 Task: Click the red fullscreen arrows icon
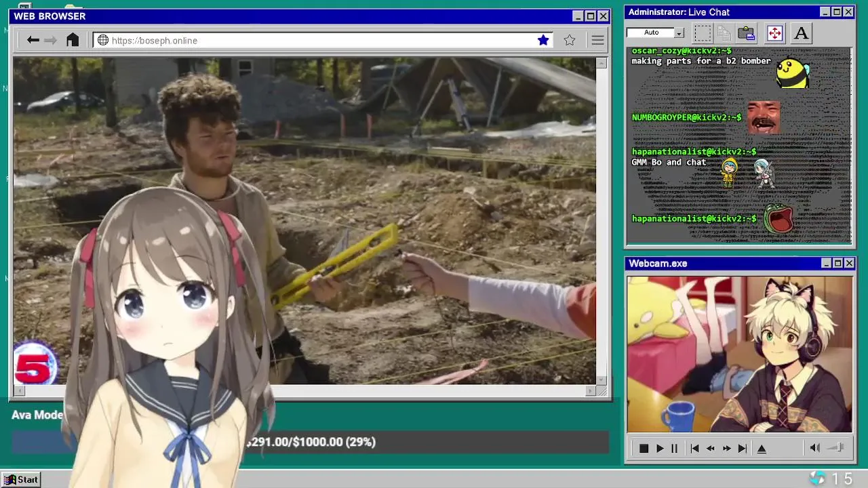[774, 33]
